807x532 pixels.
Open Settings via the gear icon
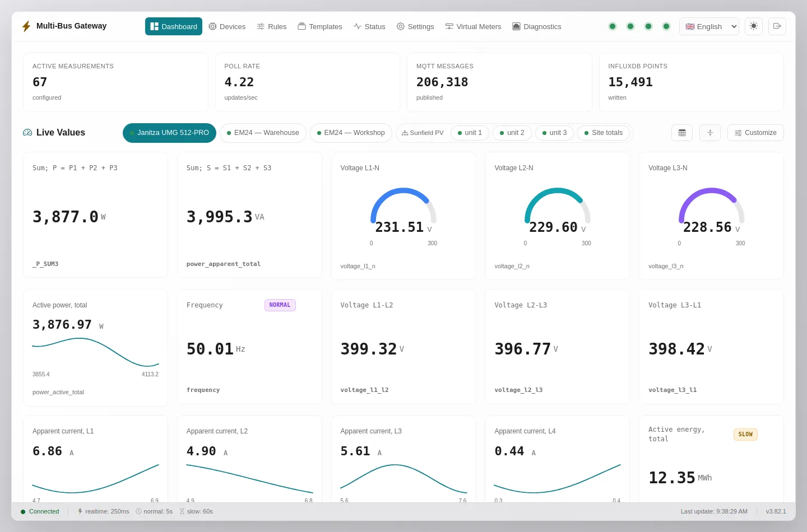click(x=400, y=26)
